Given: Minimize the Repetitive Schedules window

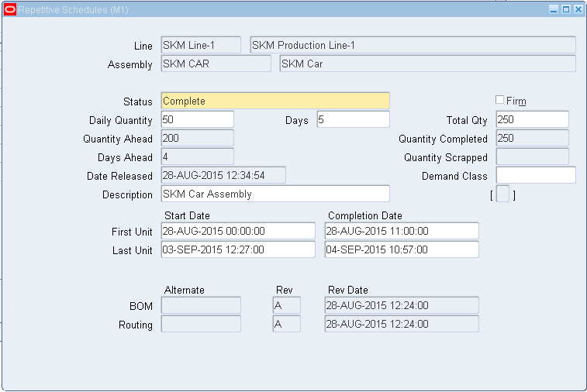Looking at the screenshot, I should pos(554,10).
